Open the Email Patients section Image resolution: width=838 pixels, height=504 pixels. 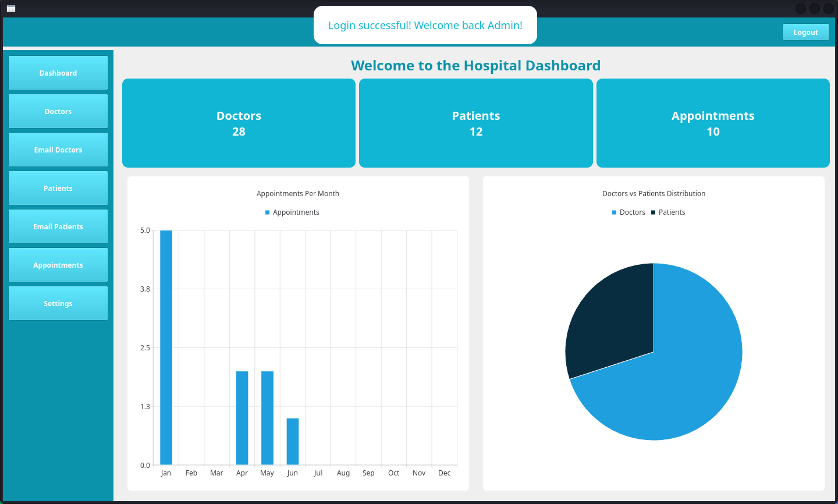click(58, 226)
